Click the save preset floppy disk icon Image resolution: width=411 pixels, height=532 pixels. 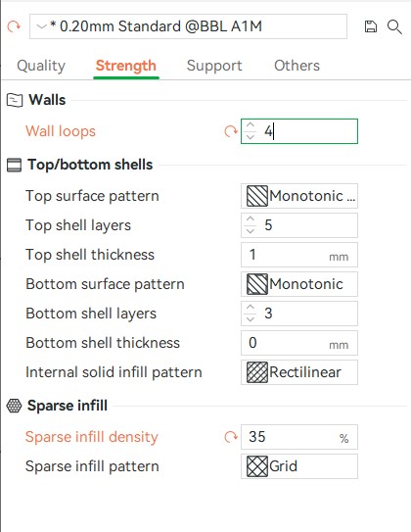pyautogui.click(x=370, y=26)
